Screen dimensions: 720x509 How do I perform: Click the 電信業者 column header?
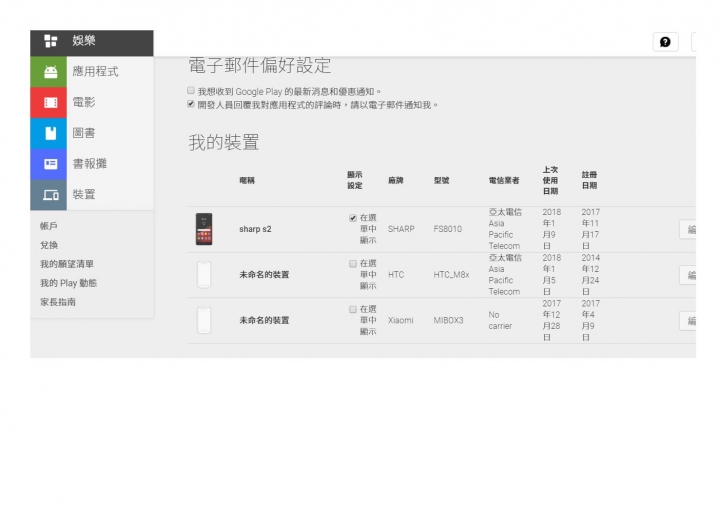coord(504,181)
